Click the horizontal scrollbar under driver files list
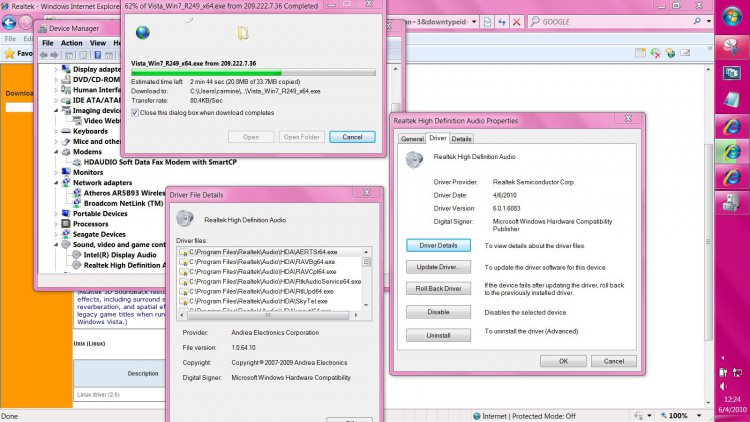The height and width of the screenshot is (422, 750). [x=269, y=315]
